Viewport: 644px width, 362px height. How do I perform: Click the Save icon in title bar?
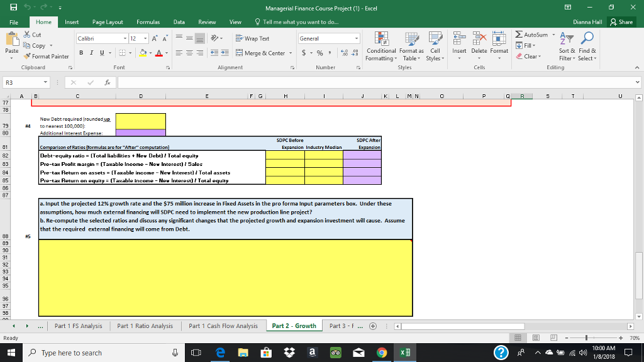14,8
